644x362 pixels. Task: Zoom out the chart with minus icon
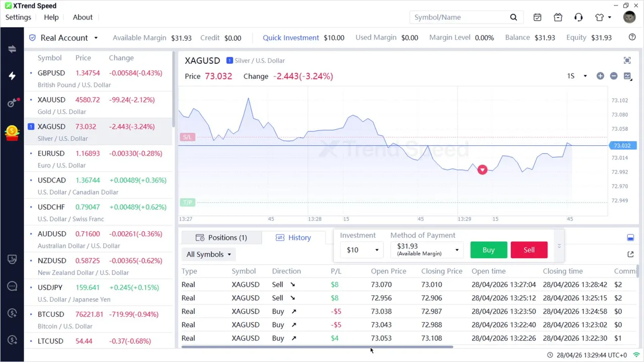pos(614,76)
